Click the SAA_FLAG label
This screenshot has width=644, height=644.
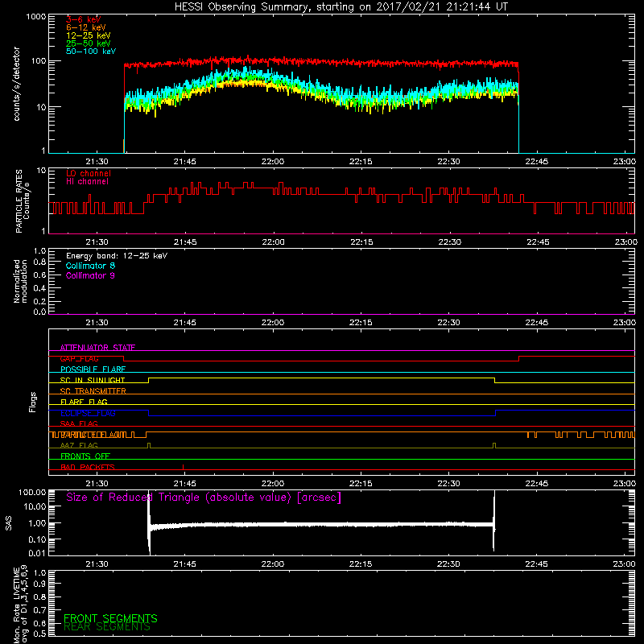click(x=79, y=423)
